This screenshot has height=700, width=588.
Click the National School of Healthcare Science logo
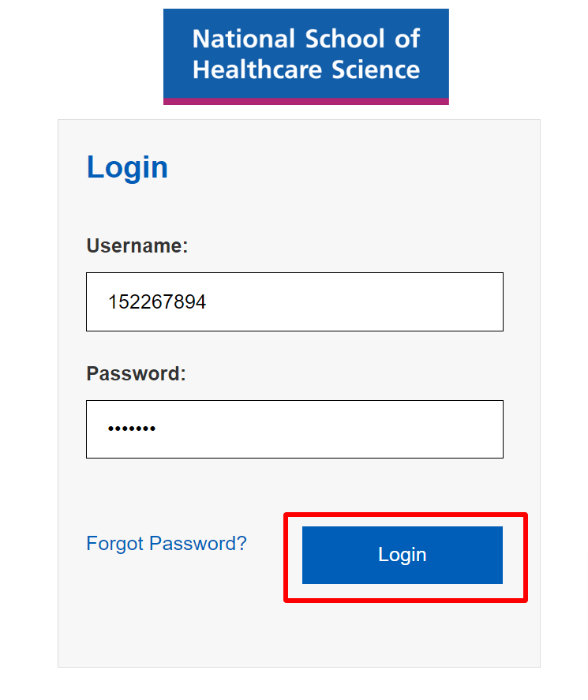tap(305, 57)
